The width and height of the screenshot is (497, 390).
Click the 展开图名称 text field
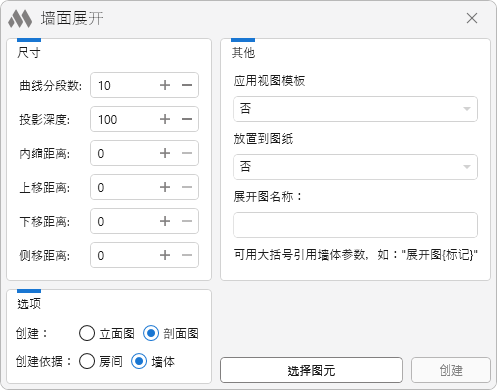[355, 225]
